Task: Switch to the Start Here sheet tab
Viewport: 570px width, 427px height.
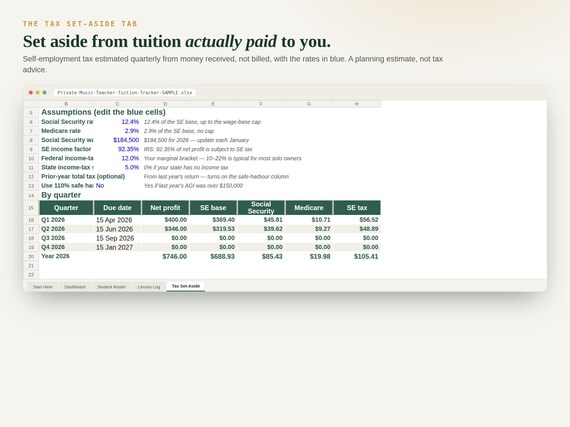Action: click(x=43, y=287)
